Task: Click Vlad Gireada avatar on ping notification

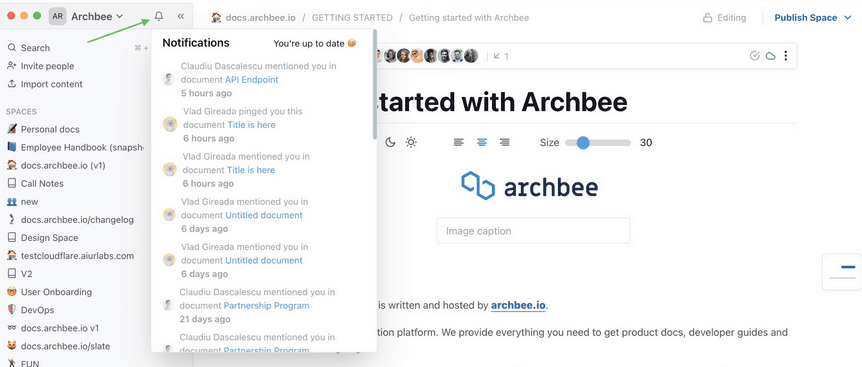Action: 170,124
